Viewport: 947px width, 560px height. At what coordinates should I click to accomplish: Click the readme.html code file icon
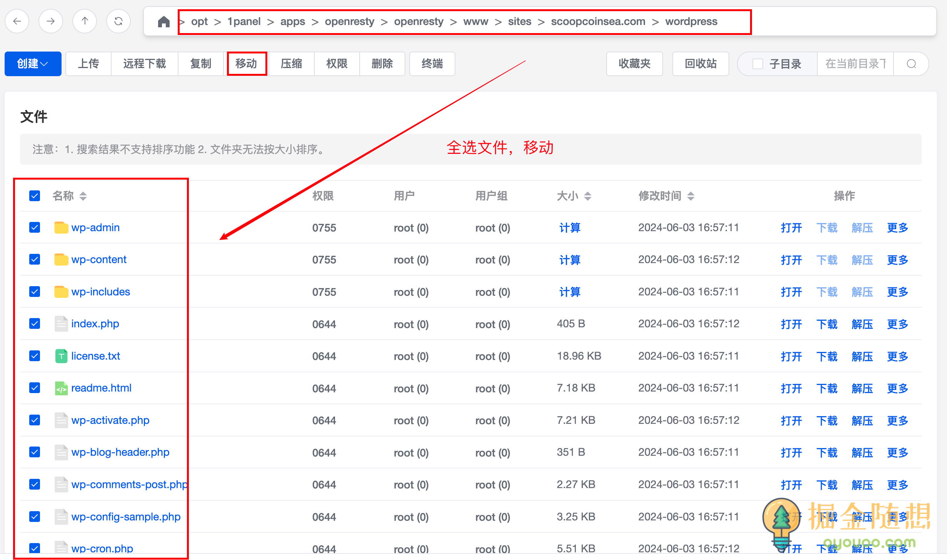pos(61,388)
